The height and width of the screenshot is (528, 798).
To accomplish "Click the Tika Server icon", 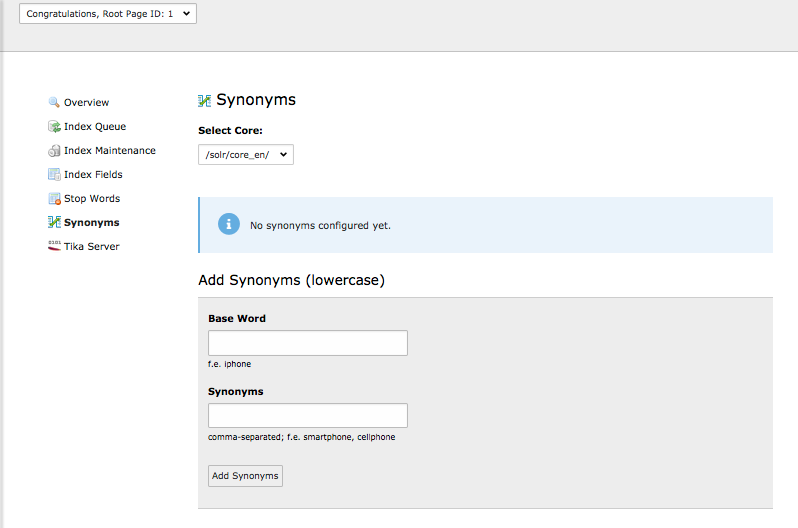I will [x=54, y=246].
